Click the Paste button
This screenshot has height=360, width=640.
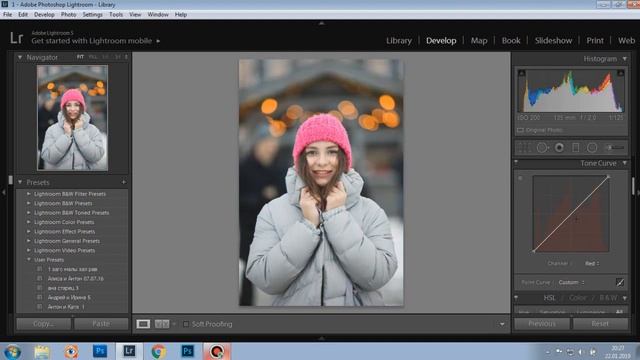click(x=101, y=324)
